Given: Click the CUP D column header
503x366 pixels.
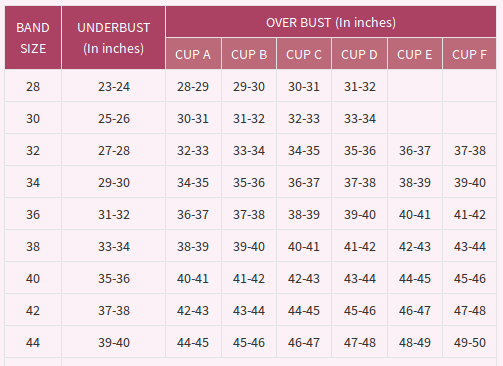Looking at the screenshot, I should coord(359,54).
